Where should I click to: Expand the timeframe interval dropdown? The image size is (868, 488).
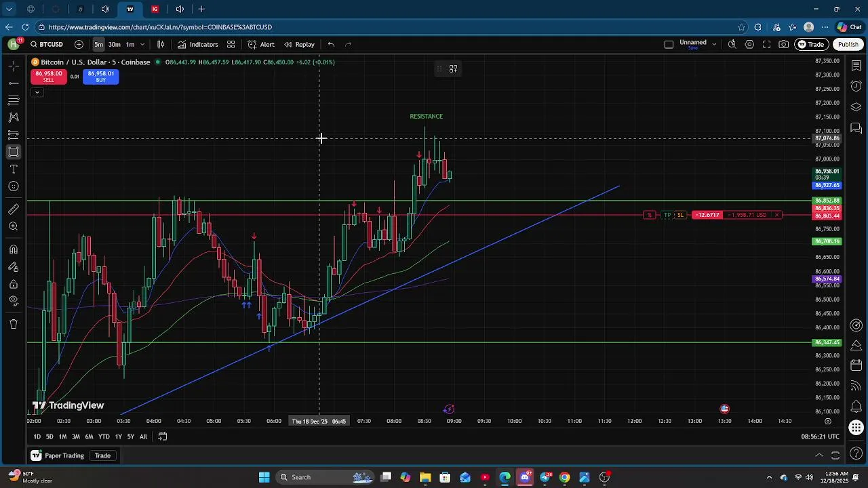point(142,45)
